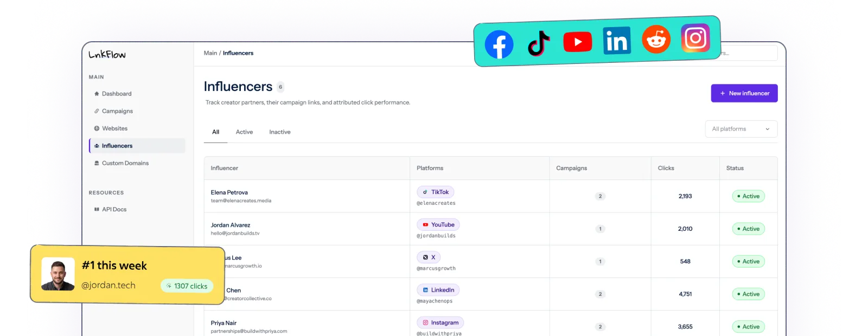
Task: Switch to the Active tab
Action: pyautogui.click(x=244, y=132)
